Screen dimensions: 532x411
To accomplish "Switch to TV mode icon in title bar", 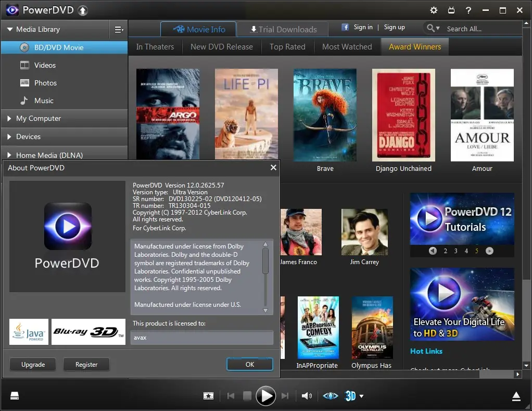I will [x=451, y=10].
